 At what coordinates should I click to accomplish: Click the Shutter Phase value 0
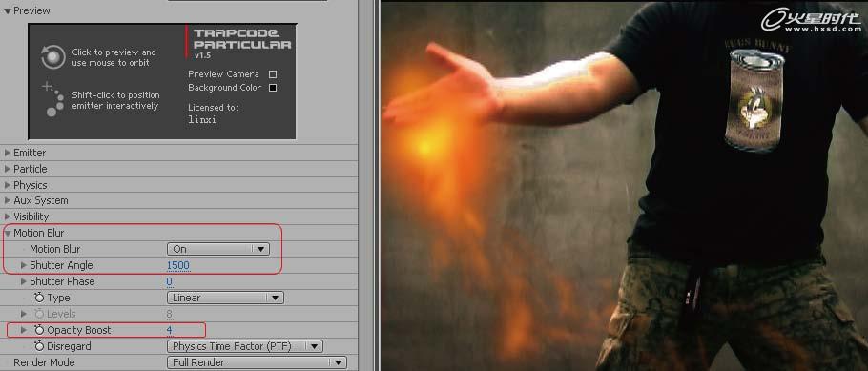pos(170,282)
